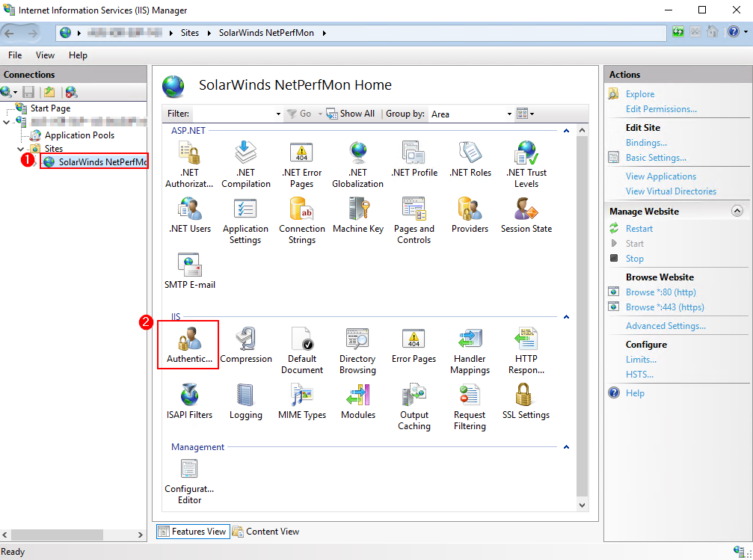Select Application Pools in Connections tree

tap(79, 135)
